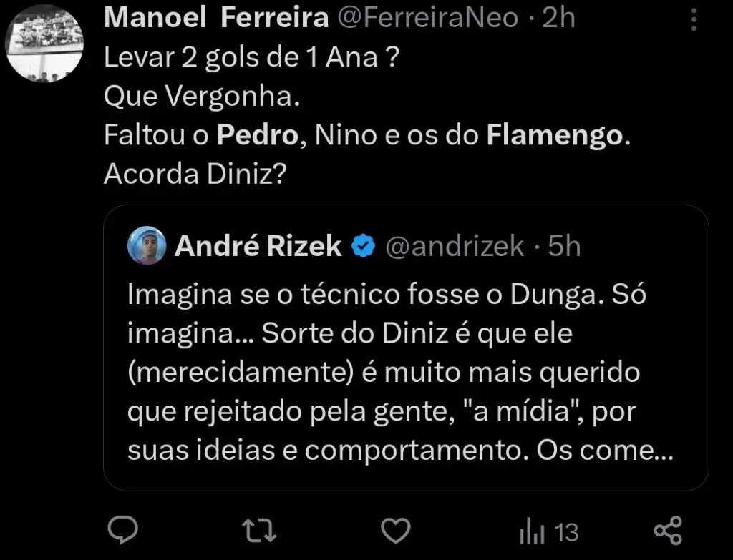
Task: Open André Rizek's profile avatar
Action: point(146,246)
